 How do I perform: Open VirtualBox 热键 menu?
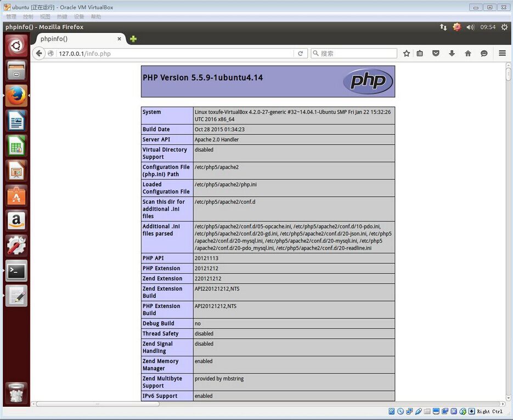62,16
